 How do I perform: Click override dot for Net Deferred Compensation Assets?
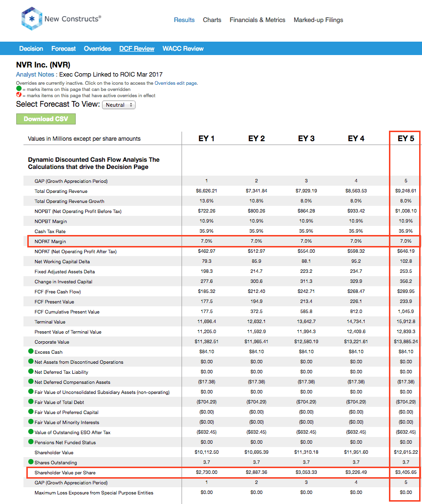tap(31, 381)
